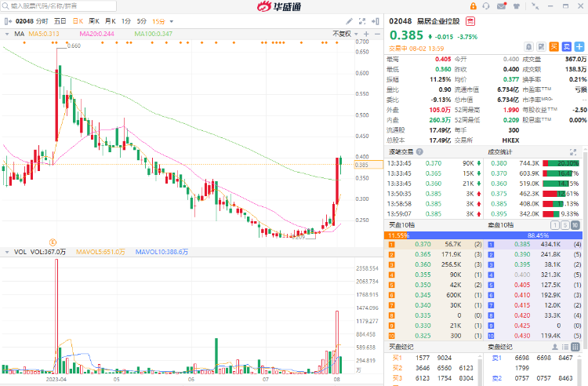Click the note icon beside the bell
This screenshot has width=588, height=386.
tap(541, 47)
